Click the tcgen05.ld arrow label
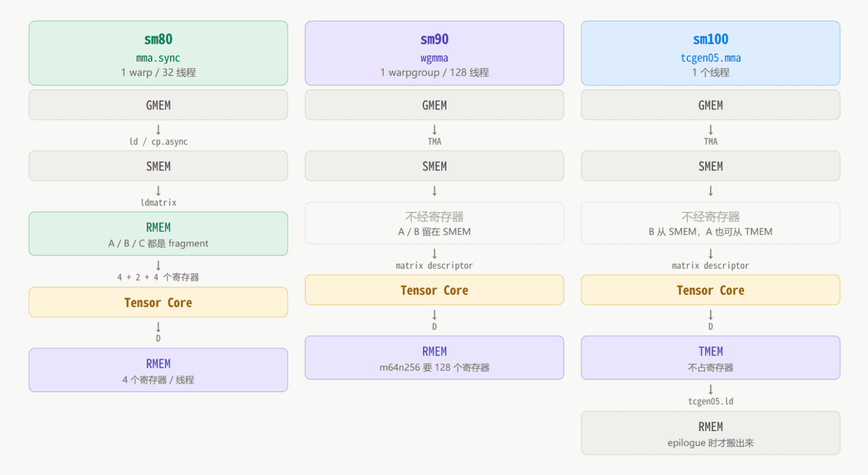Screen dimensions: 868x475 click(x=711, y=401)
